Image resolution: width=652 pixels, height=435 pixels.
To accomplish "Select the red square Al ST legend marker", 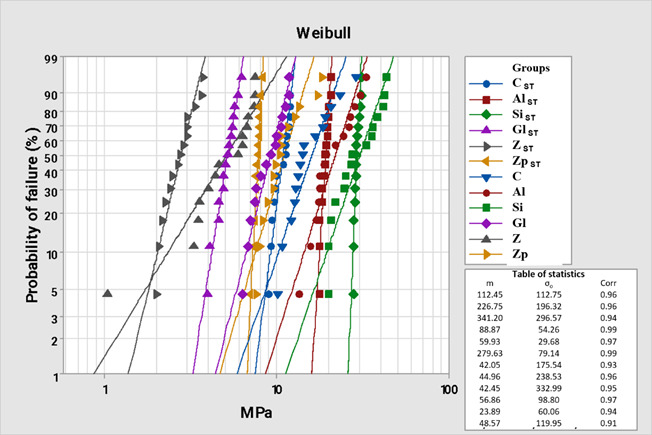I will (486, 100).
